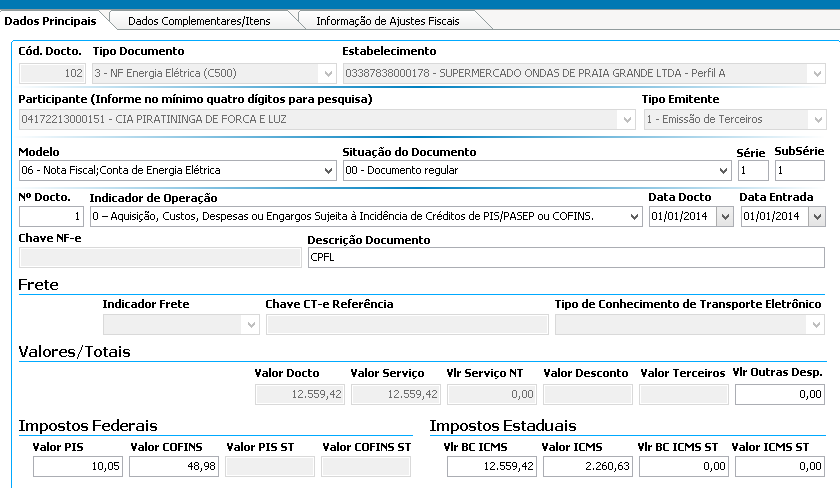Select the Vlr Outras Desp. value field
The height and width of the screenshot is (488, 840).
click(780, 395)
